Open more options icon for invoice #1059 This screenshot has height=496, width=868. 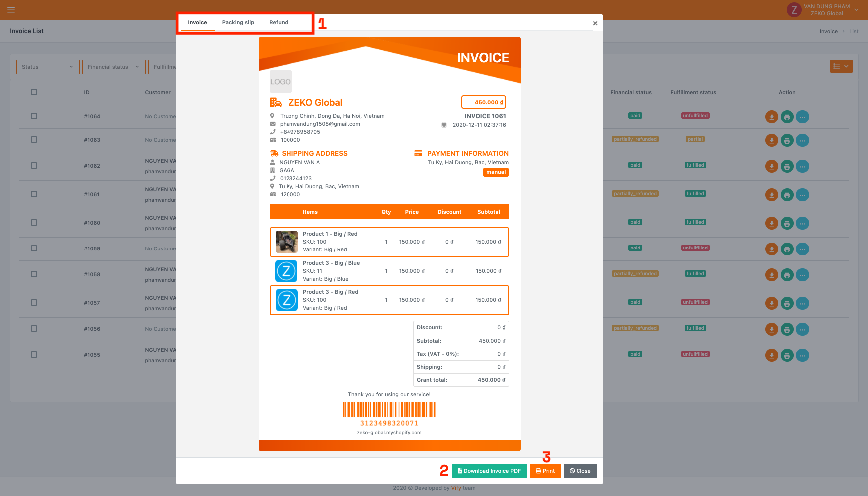point(802,249)
